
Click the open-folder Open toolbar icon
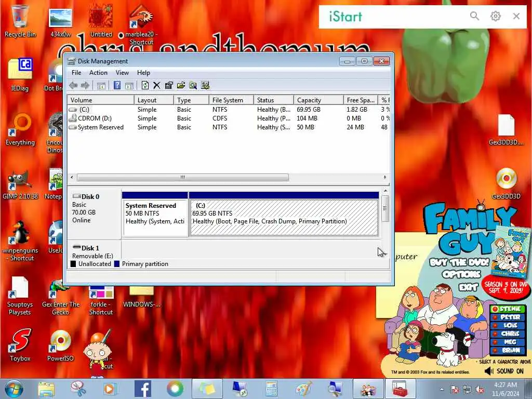[x=181, y=86]
